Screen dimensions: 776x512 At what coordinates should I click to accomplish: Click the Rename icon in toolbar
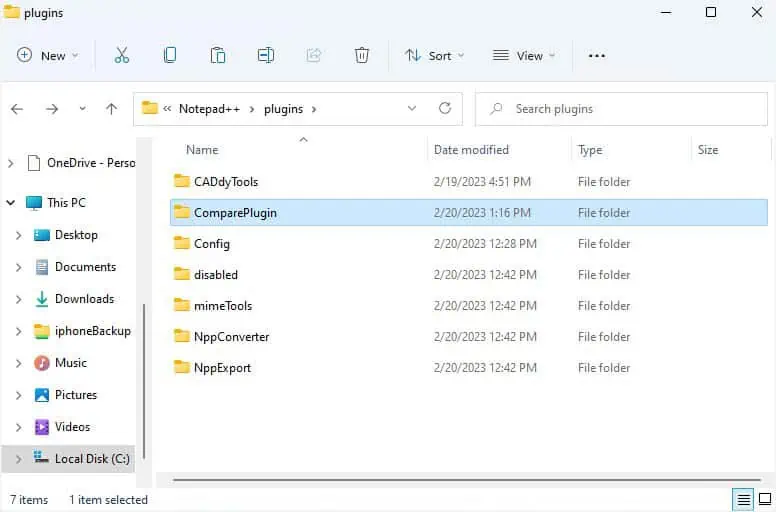[x=266, y=55]
